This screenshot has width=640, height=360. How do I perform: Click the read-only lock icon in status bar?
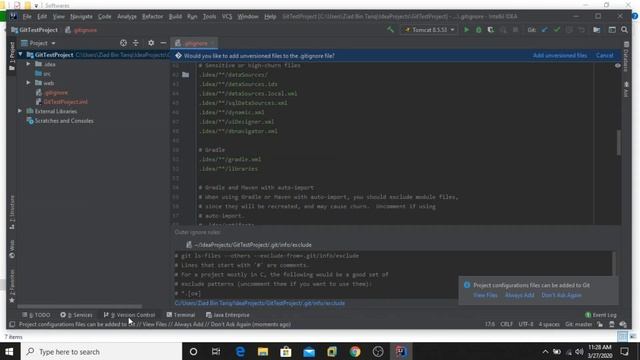click(x=600, y=324)
